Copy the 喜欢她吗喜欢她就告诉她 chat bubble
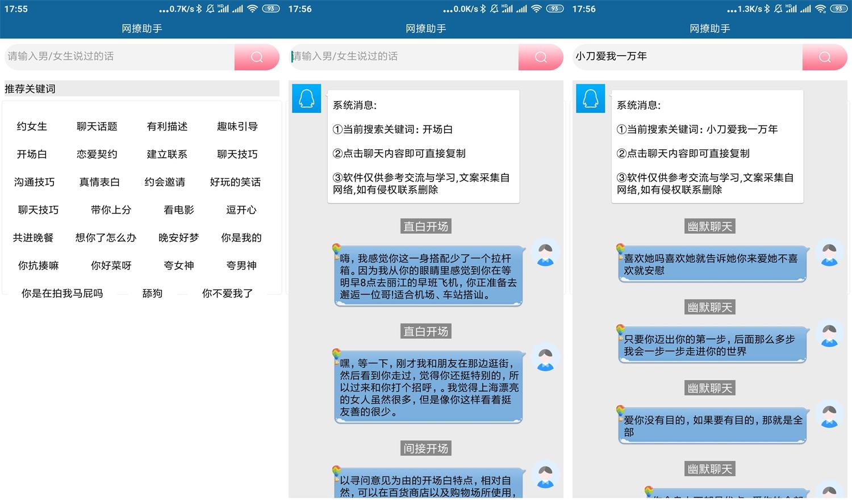 (712, 264)
